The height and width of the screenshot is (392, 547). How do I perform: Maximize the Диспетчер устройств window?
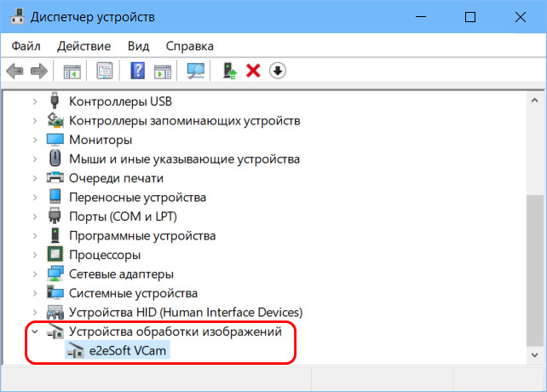(x=470, y=17)
